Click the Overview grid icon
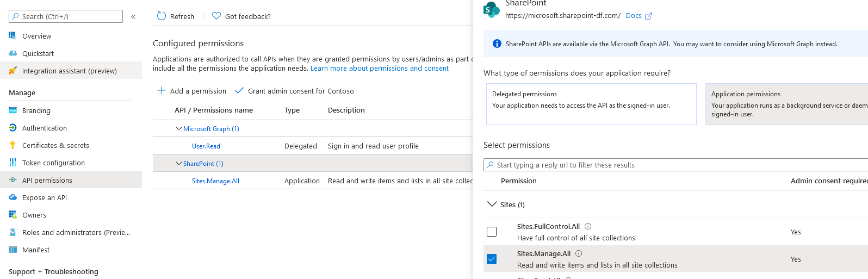Viewport: 868px width, 279px height. click(x=13, y=36)
